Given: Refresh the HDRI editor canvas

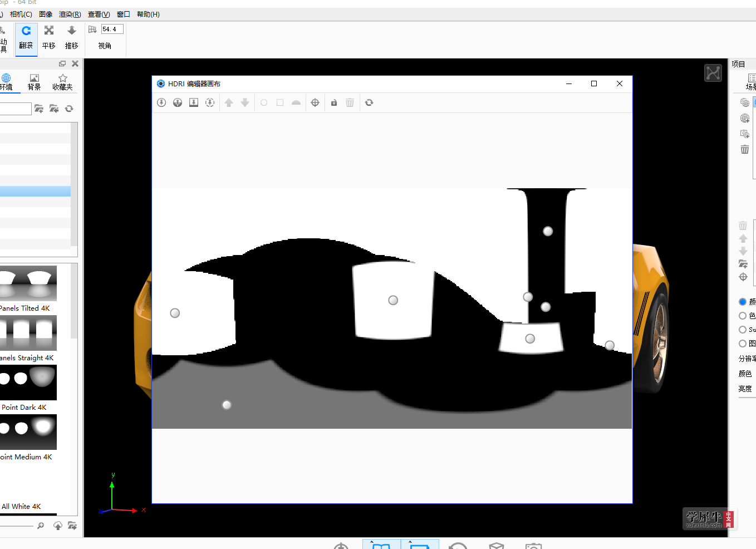Looking at the screenshot, I should coord(369,102).
